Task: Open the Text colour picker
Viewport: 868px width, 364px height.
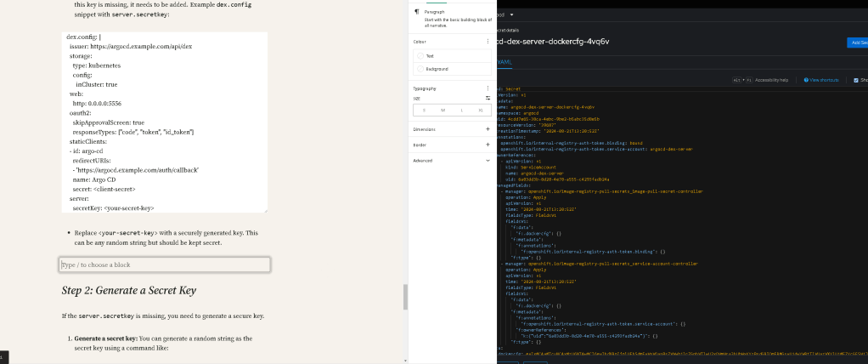Action: tap(453, 56)
